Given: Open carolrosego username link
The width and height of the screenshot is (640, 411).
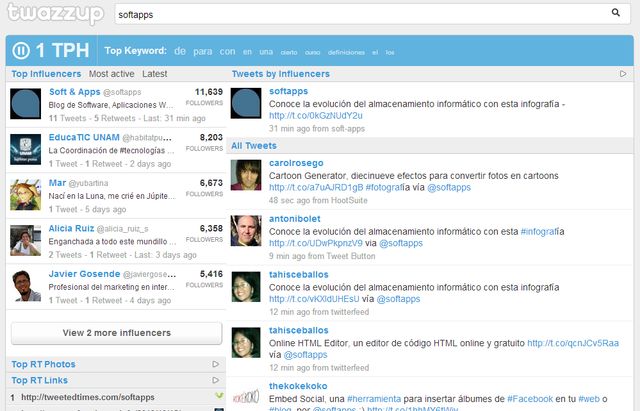Looking at the screenshot, I should [296, 163].
